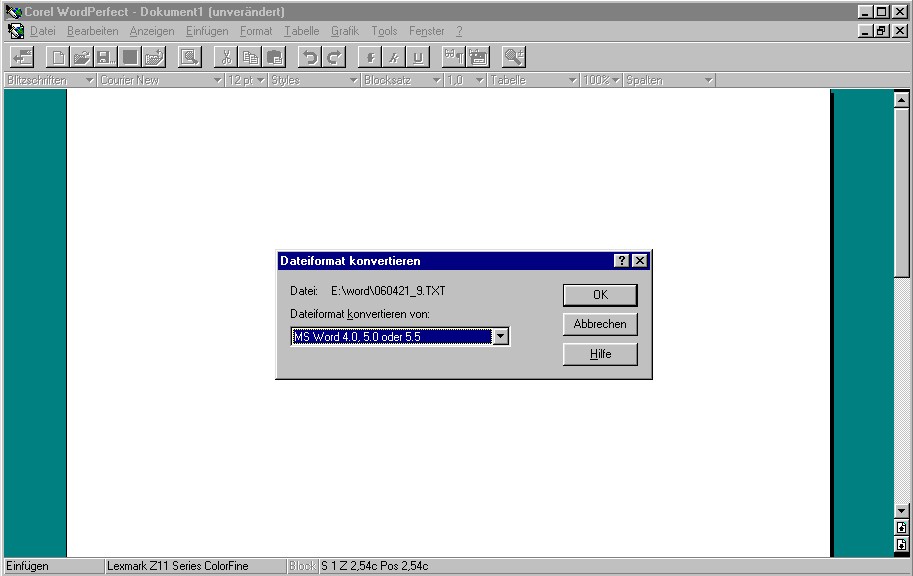
Task: Open the Tabelle dropdown in the property bar
Action: (x=572, y=80)
